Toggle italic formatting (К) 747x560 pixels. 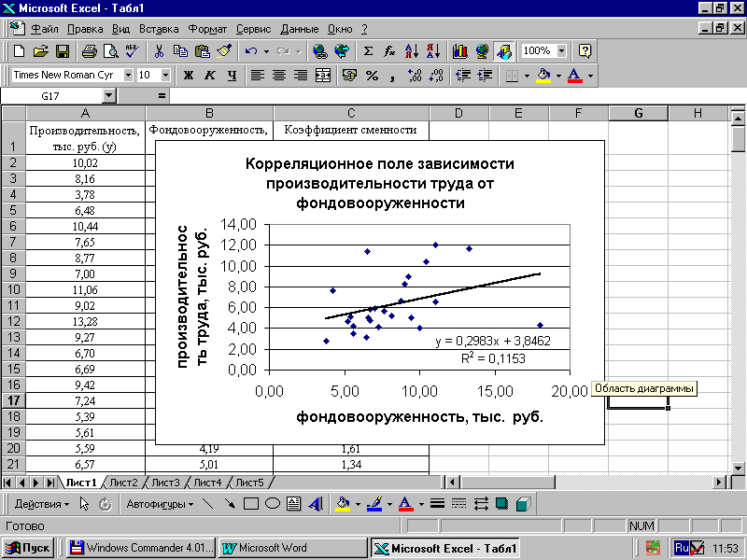click(x=209, y=76)
